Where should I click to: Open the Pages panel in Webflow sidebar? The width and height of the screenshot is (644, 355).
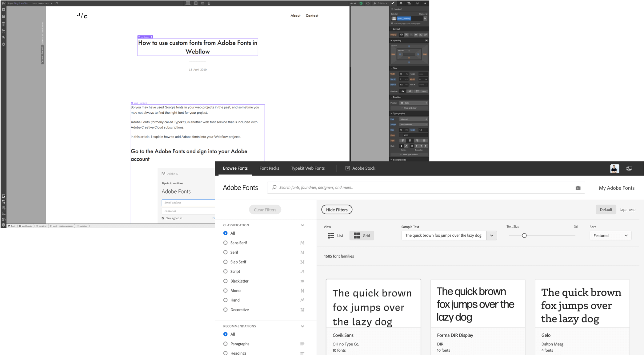pos(3,17)
